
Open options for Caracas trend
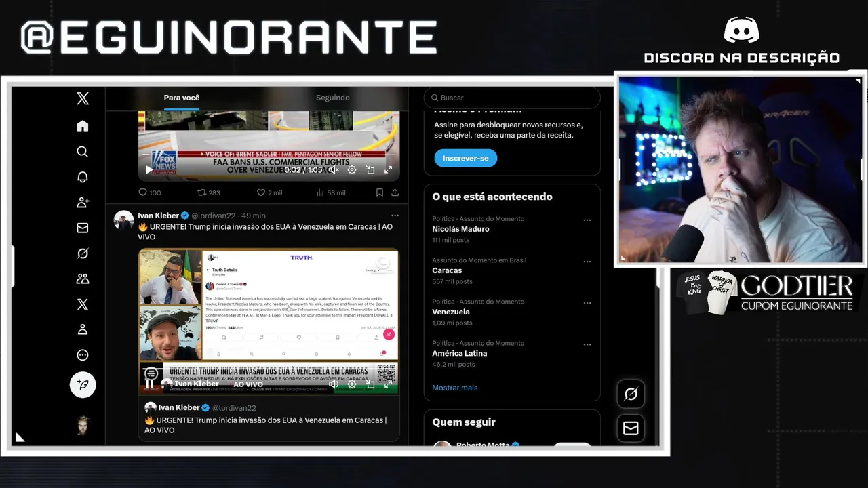click(x=587, y=262)
